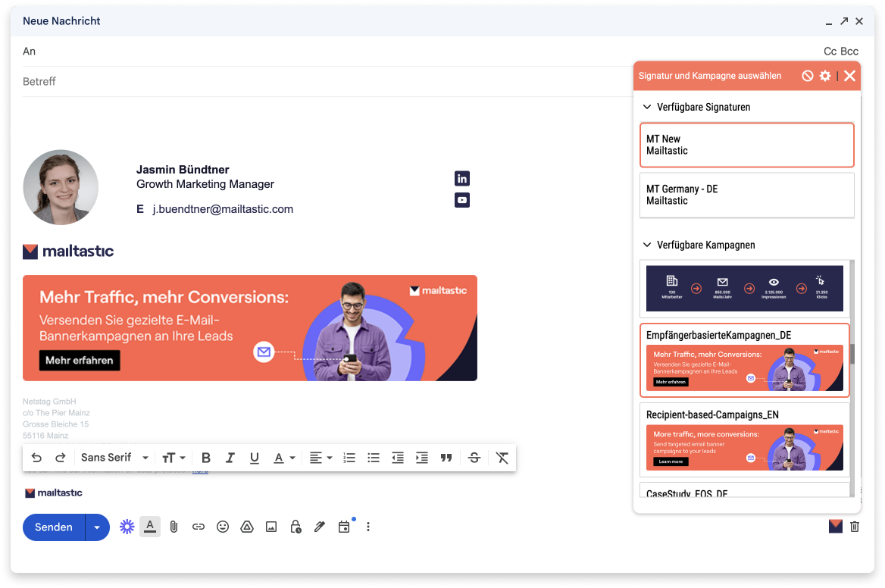The image size is (885, 588).
Task: Click the LinkedIn icon in signature
Action: point(461,178)
